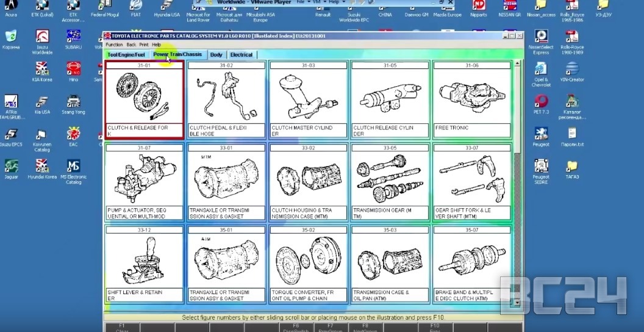Click the scroll down arrow of figure list
Image resolution: width=644 pixels, height=332 pixels.
[518, 301]
